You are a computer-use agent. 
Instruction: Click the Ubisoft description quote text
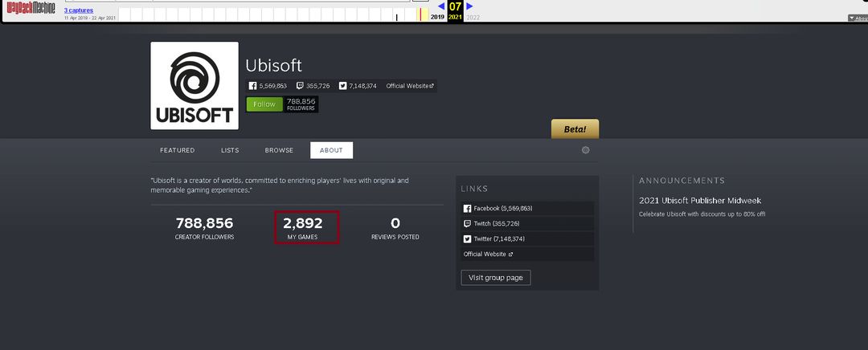tap(280, 185)
